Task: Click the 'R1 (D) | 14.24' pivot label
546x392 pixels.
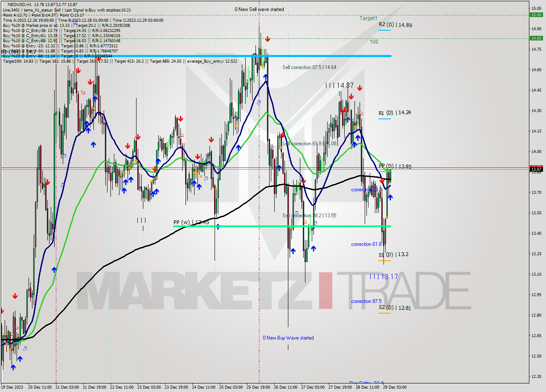Action: (395, 112)
